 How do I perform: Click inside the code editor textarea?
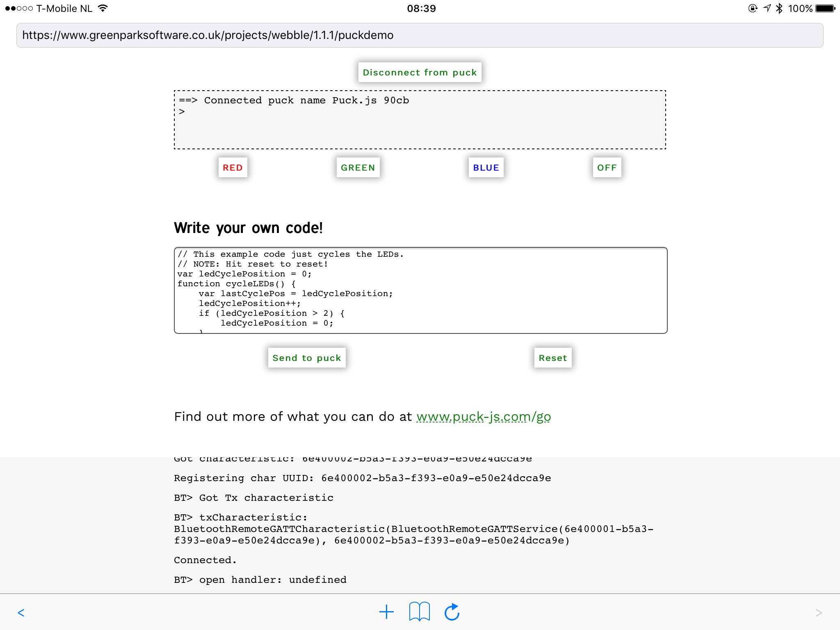coord(421,290)
